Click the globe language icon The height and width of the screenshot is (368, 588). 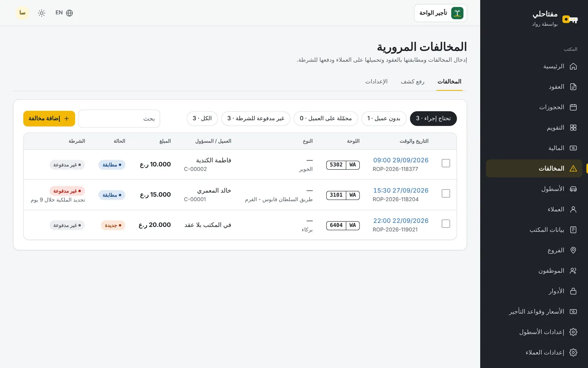tap(69, 13)
